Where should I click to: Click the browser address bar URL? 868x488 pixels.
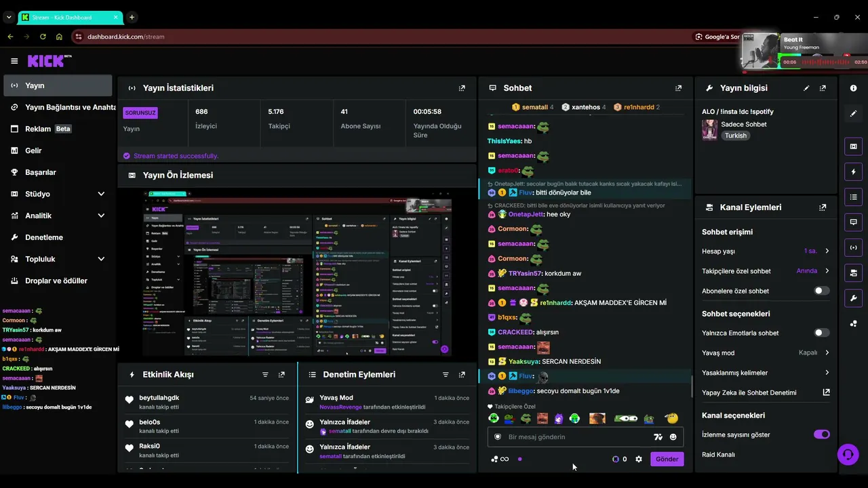[x=126, y=37]
